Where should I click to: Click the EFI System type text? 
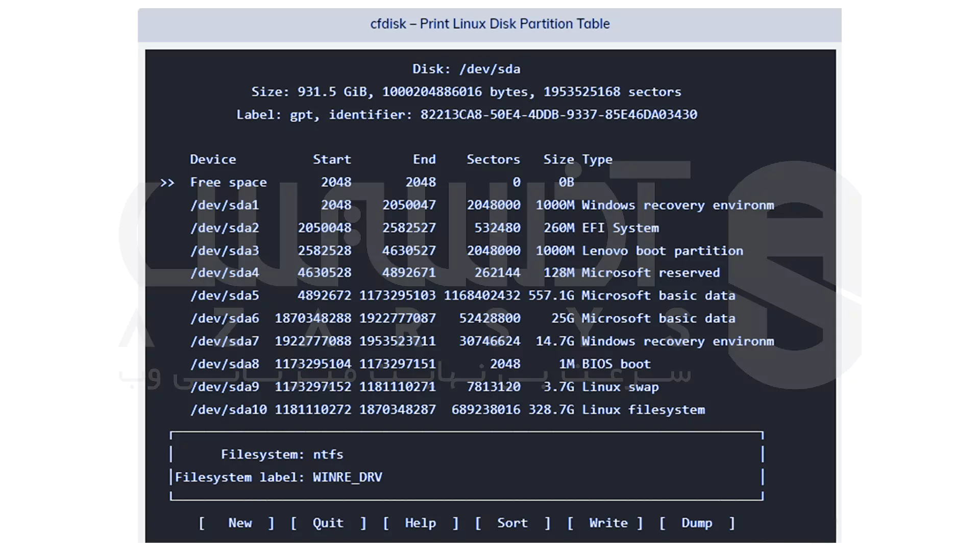pos(620,228)
